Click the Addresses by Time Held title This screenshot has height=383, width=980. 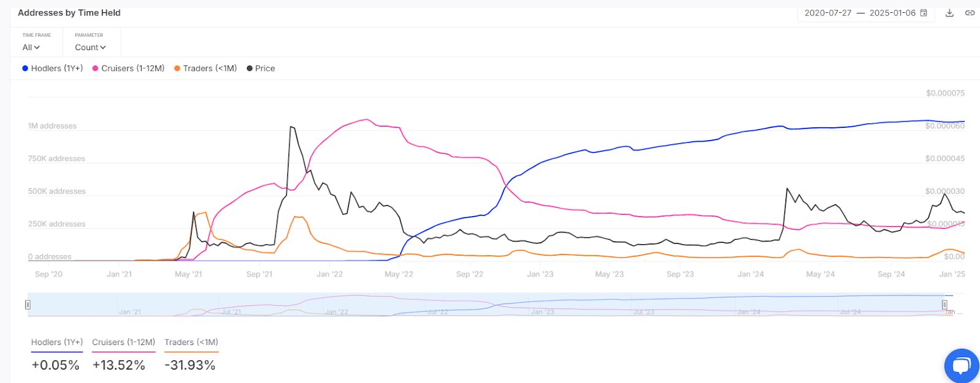pyautogui.click(x=69, y=13)
